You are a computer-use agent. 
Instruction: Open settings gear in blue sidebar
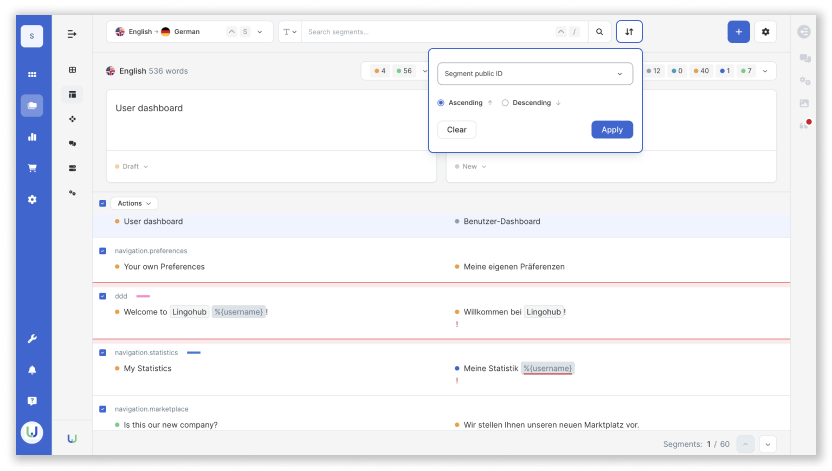click(32, 199)
